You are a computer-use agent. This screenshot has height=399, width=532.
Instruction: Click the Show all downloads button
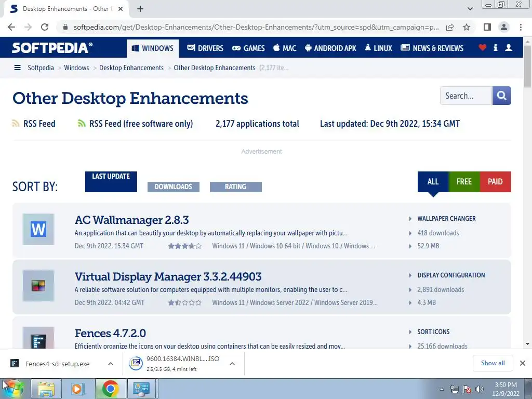493,363
